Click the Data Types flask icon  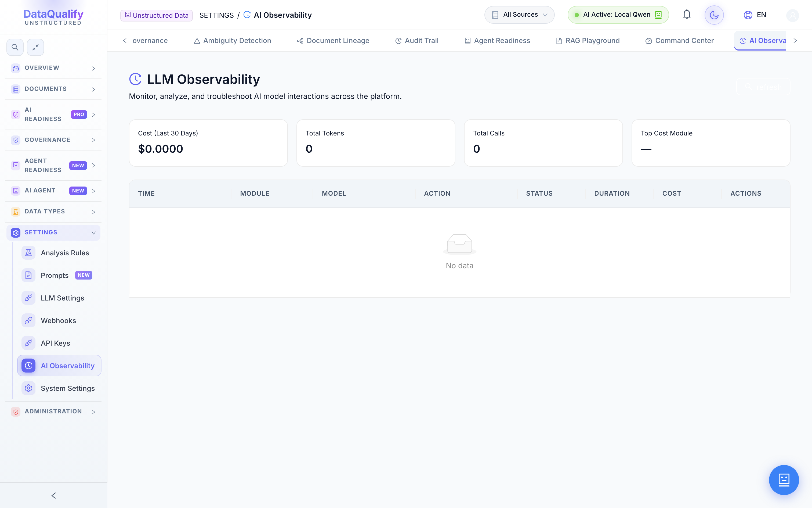[16, 212]
